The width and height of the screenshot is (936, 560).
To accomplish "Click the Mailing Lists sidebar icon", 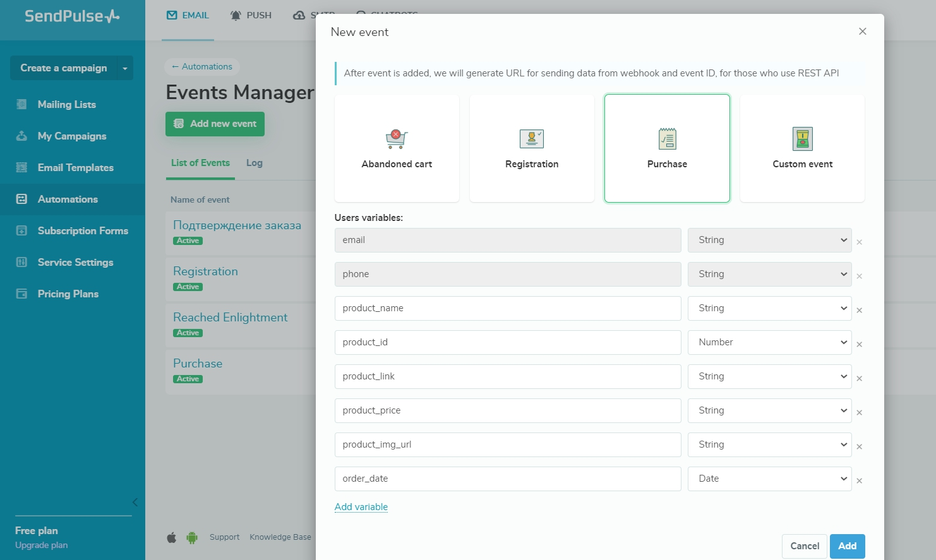I will [21, 105].
